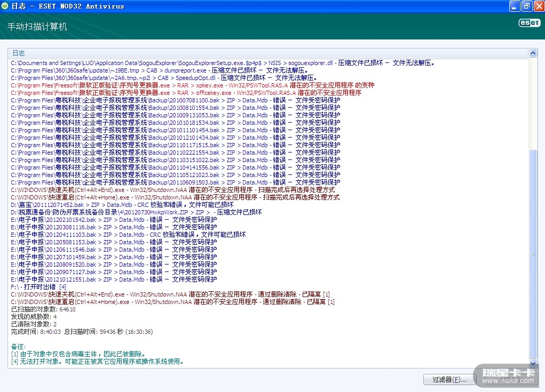The width and height of the screenshot is (545, 392).
Task: Click the scrollbar down arrow in log panel
Action: (533, 364)
